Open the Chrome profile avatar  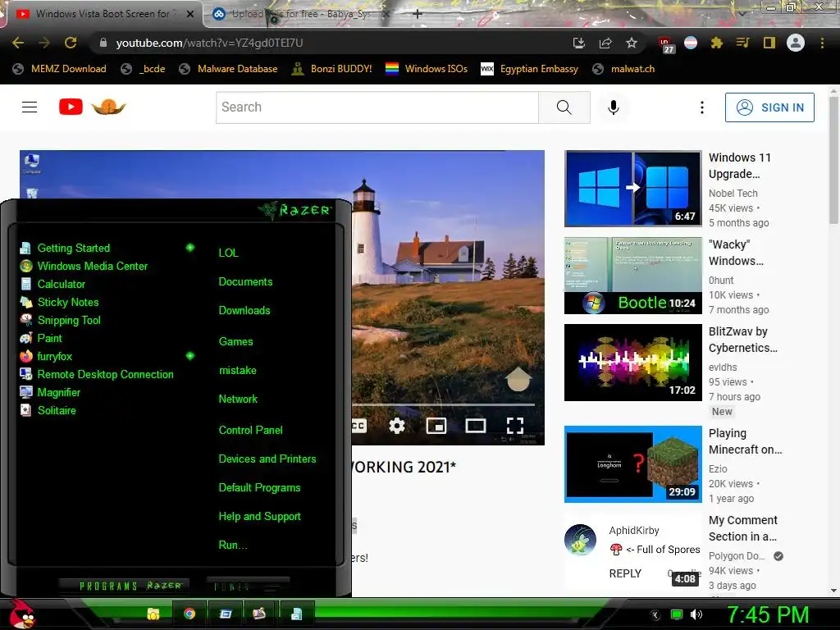click(x=796, y=43)
